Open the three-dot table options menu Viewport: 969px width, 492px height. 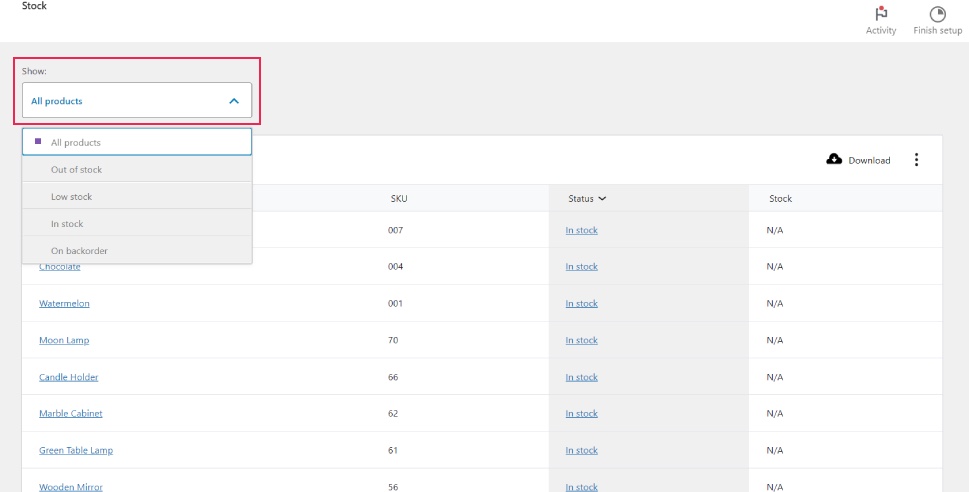916,160
